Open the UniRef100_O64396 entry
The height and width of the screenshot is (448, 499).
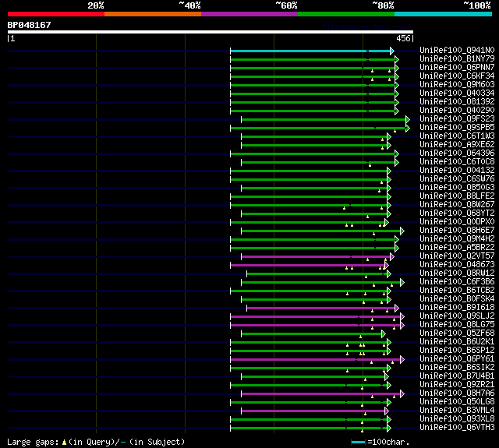tap(456, 153)
